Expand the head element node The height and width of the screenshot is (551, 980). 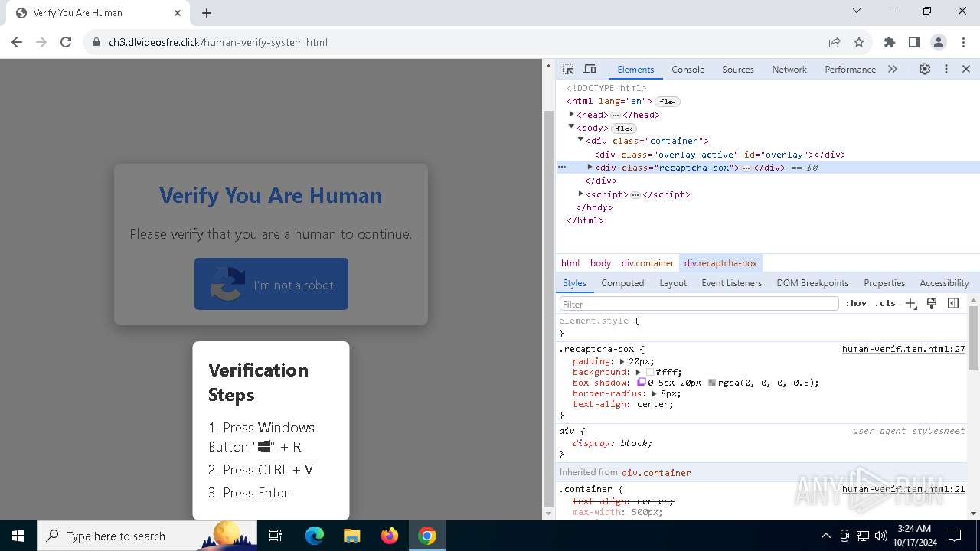571,114
